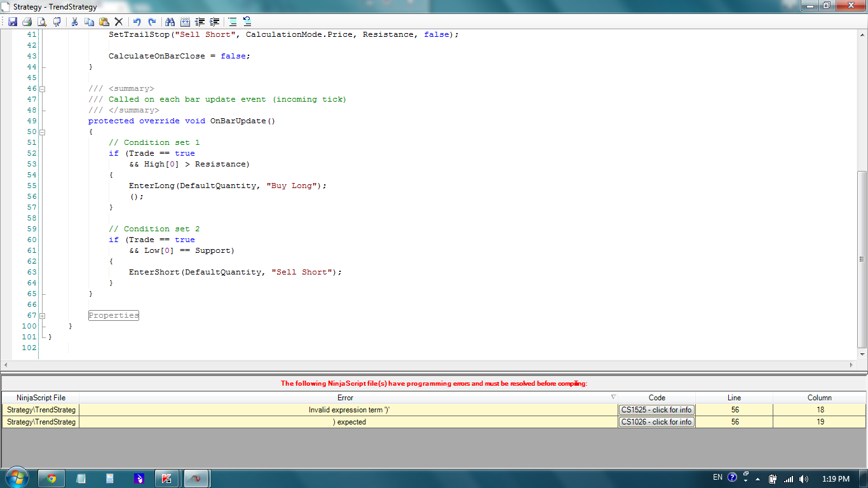This screenshot has height=488, width=868.
Task: Click the EnterShort call on line 63
Action: [235, 272]
